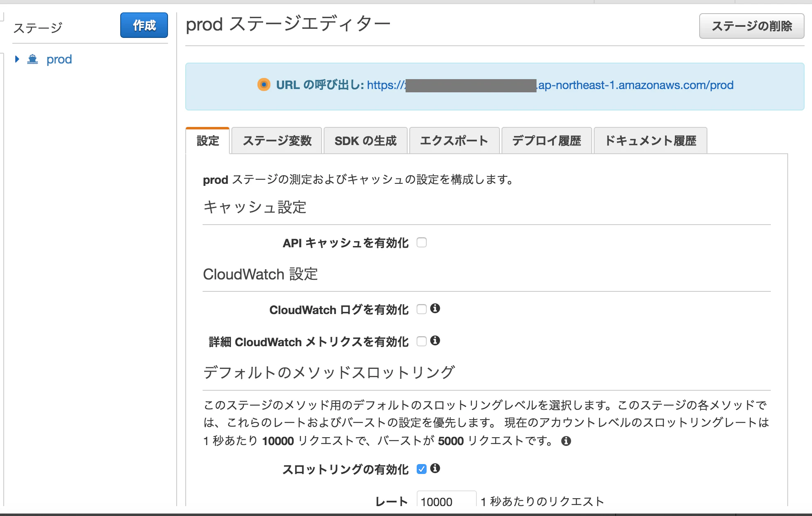Enable the API キャッシュを有効化 checkbox
Image resolution: width=812 pixels, height=516 pixels.
point(422,242)
